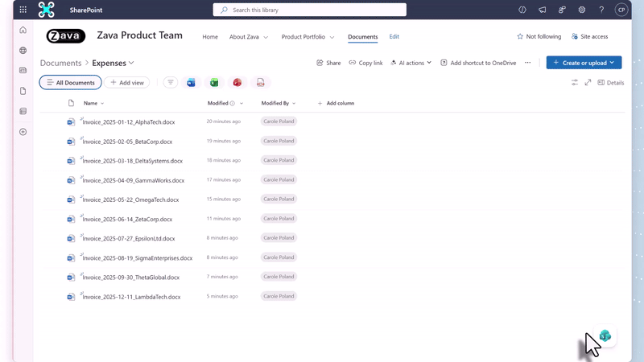Screen dimensions: 644x362
Task: Click the Zava drone logo in header
Action: pyautogui.click(x=47, y=10)
